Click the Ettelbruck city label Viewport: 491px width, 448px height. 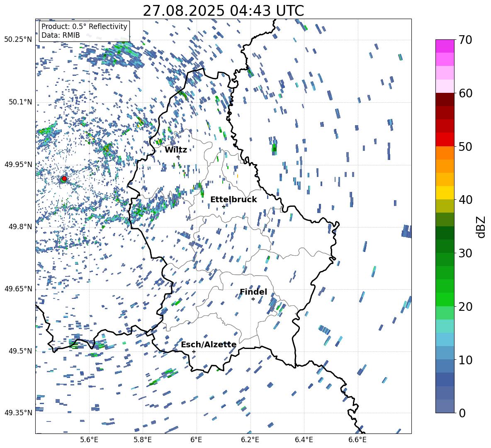(233, 199)
